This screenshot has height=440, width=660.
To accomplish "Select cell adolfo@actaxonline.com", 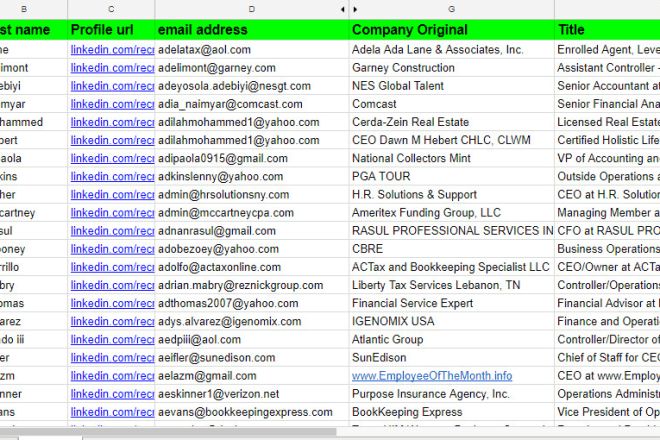I will [252, 267].
